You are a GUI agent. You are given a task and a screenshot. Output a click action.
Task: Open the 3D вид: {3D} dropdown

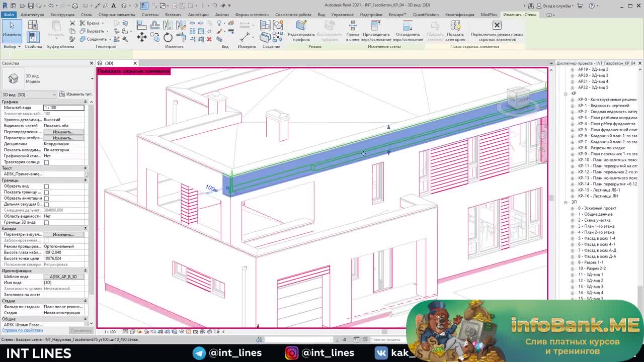pos(29,95)
